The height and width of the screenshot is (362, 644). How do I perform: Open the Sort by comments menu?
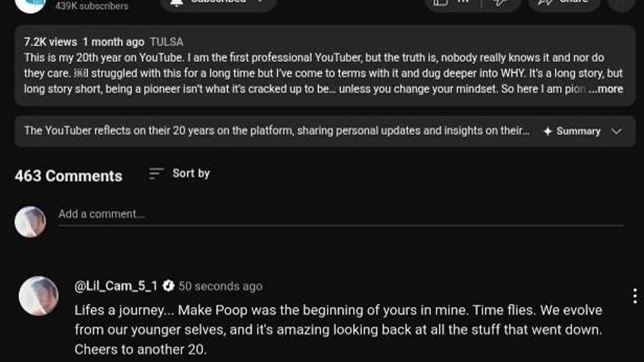191,173
